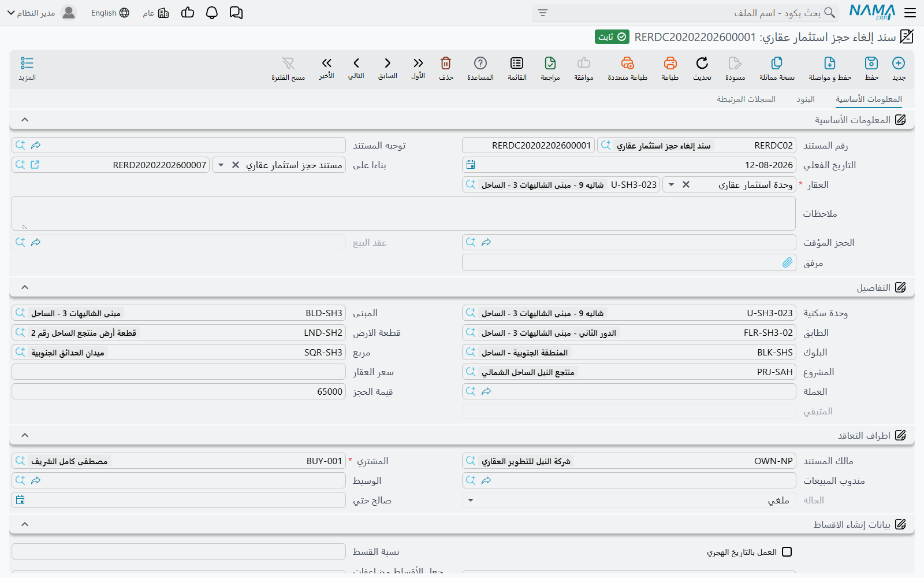The image size is (924, 578).
Task: Open calendar picker for التاريخ الفعلي
Action: point(471,165)
